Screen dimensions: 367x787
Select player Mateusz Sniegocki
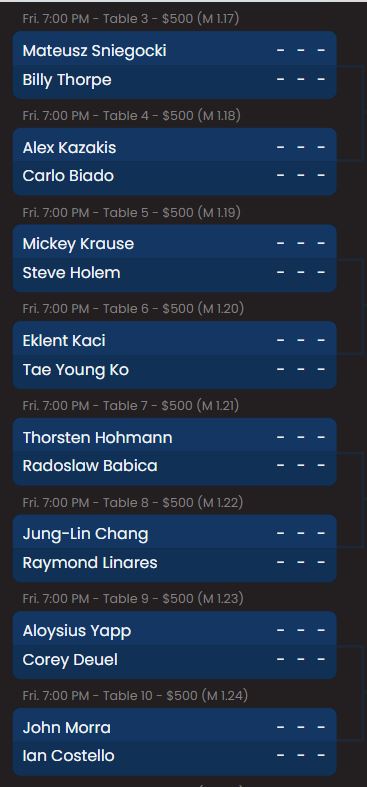pos(94,51)
